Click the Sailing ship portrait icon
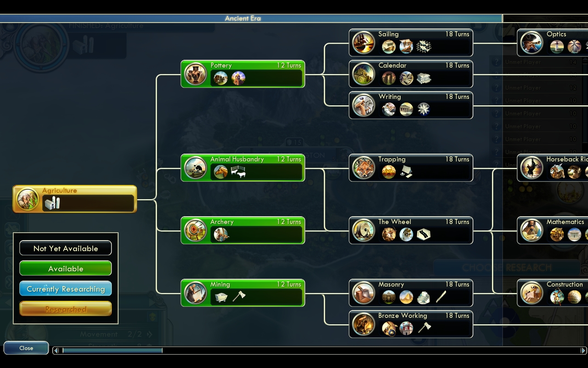The width and height of the screenshot is (588, 368). 363,43
